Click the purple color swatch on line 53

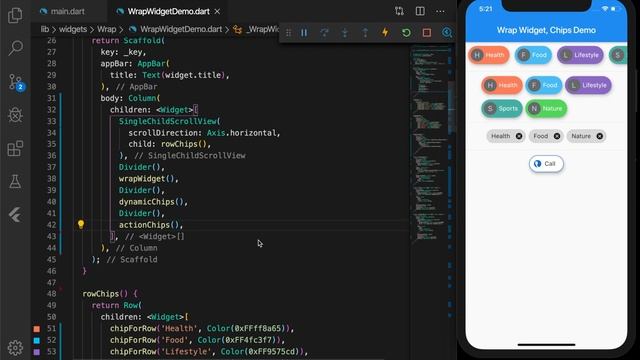(x=37, y=351)
